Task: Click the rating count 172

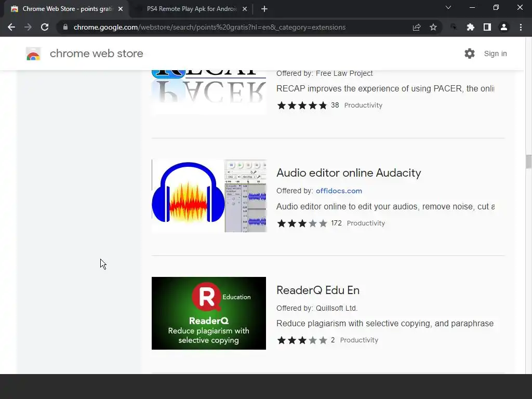Action: 336,223
